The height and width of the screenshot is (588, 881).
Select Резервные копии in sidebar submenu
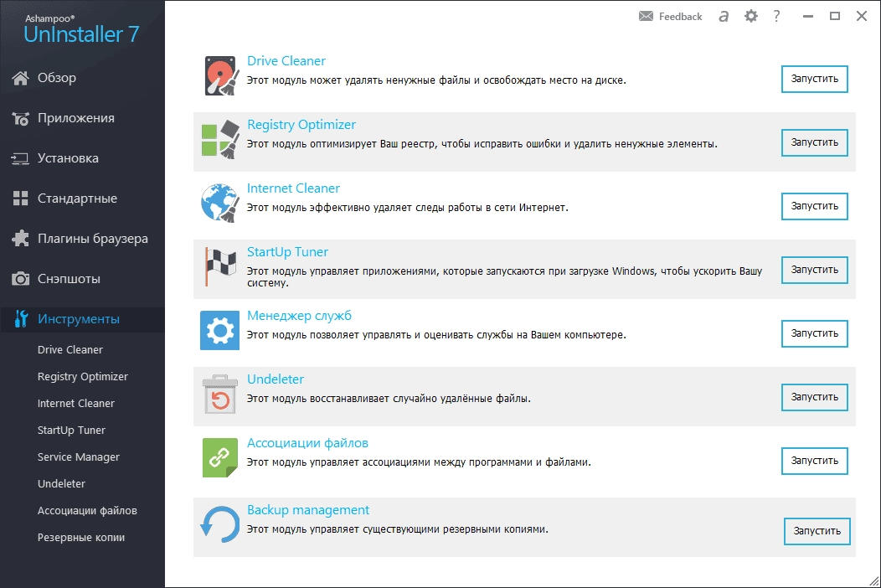pos(81,538)
